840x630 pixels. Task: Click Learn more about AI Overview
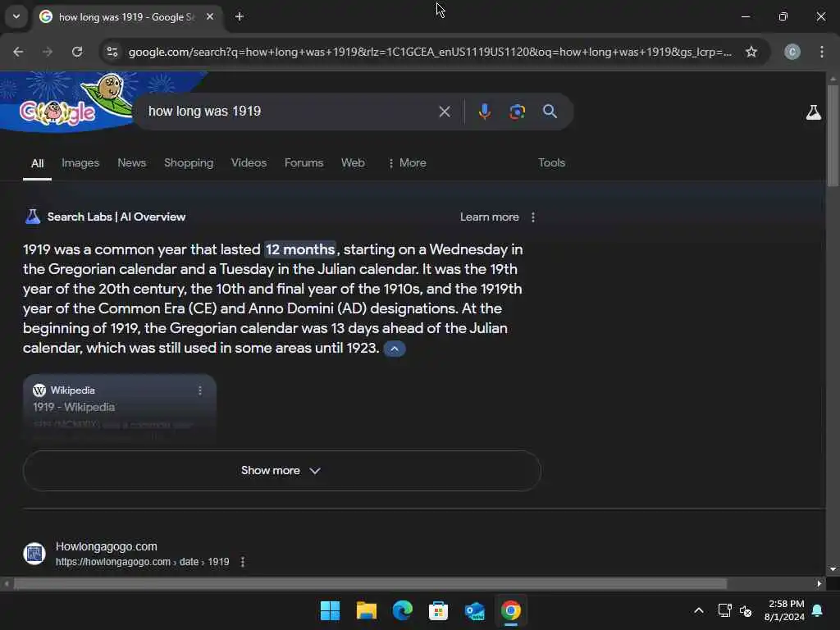(489, 217)
